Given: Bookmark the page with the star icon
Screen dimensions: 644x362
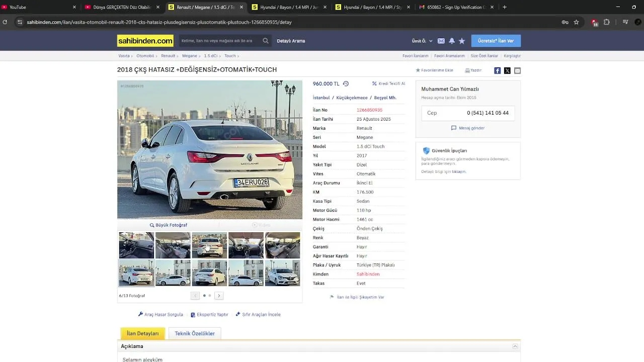Looking at the screenshot, I should 577,22.
